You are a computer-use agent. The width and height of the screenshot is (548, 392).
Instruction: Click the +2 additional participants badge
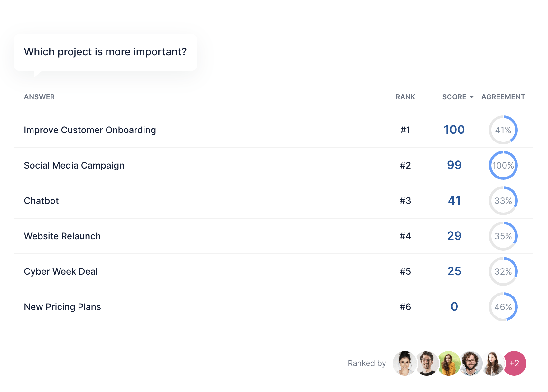[515, 363]
